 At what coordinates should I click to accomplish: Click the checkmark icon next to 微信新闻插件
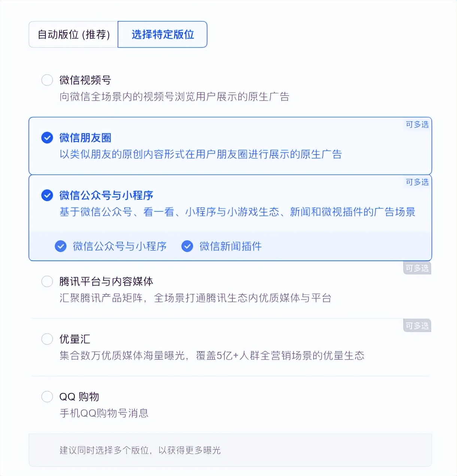pyautogui.click(x=187, y=246)
